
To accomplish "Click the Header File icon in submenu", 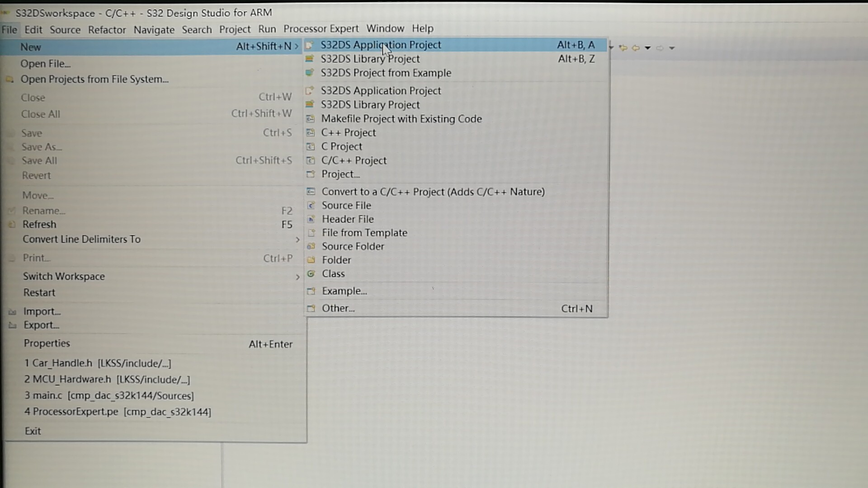I will point(311,219).
